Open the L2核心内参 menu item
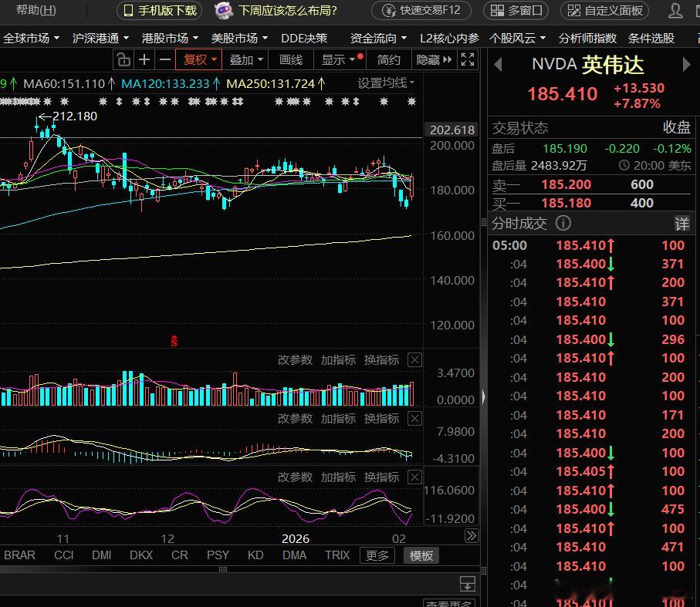The height and width of the screenshot is (607, 700). (449, 39)
